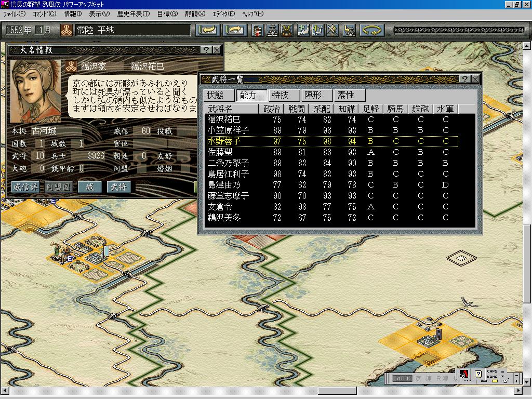
Task: Click the ATOK 16 icon in IME bar
Action: point(463,374)
